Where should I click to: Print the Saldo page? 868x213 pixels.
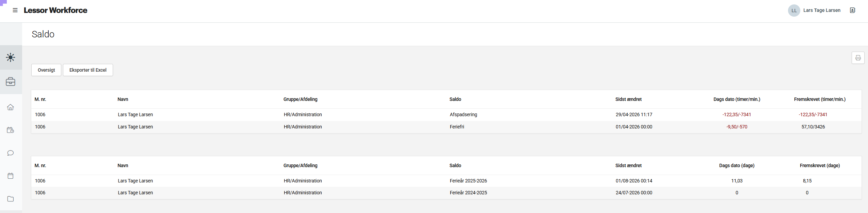(x=858, y=58)
